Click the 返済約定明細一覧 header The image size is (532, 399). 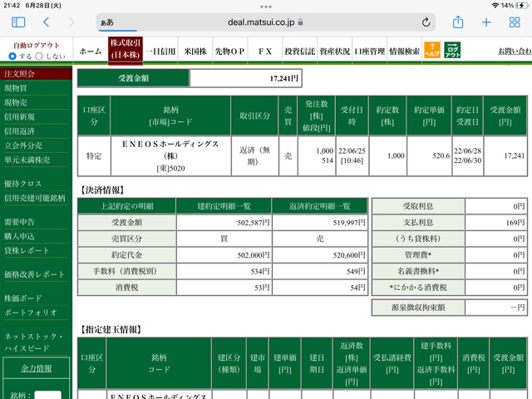click(x=319, y=206)
